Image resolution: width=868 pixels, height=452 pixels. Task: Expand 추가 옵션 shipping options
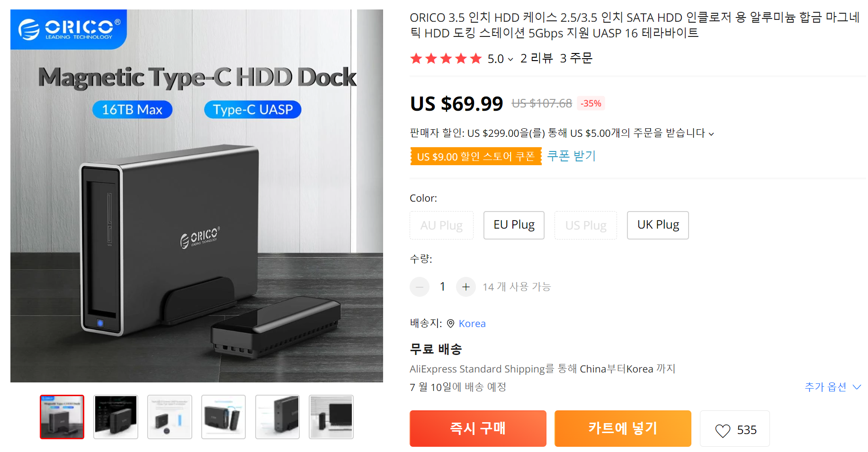click(832, 387)
